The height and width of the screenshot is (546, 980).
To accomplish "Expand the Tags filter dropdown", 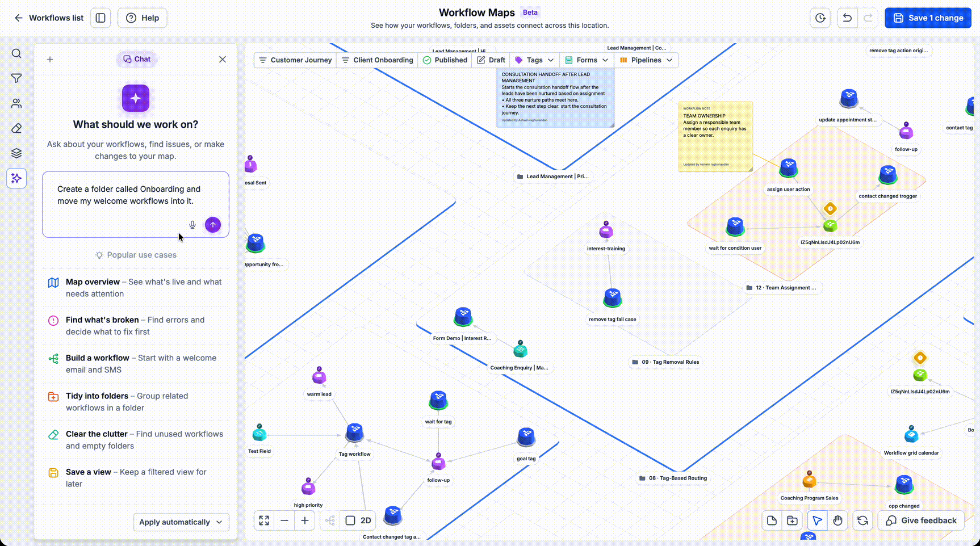I will tap(534, 60).
